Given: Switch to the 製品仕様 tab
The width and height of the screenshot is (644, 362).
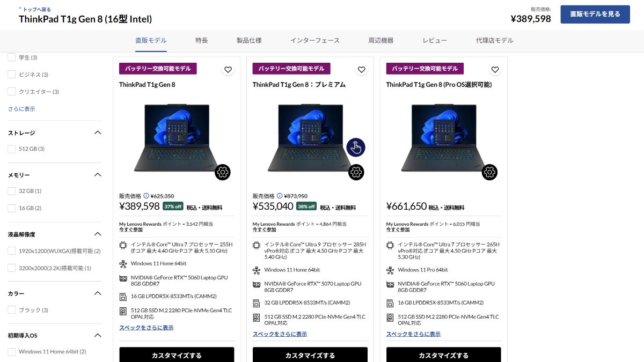Looking at the screenshot, I should click(249, 41).
